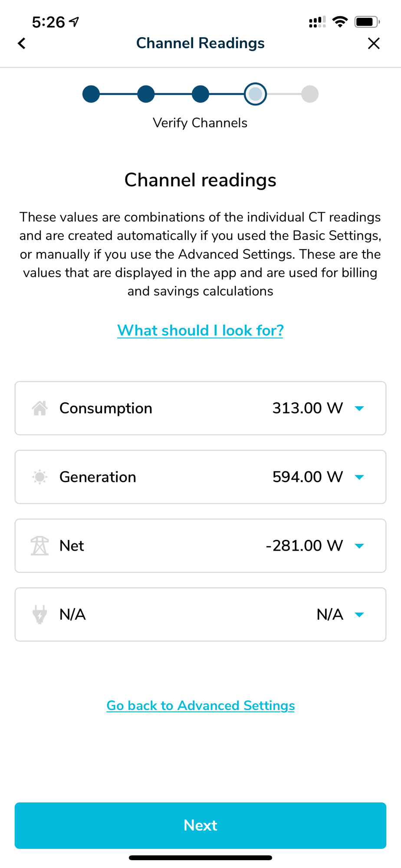Image resolution: width=401 pixels, height=868 pixels.
Task: Expand the Consumption dropdown arrow
Action: [x=359, y=408]
